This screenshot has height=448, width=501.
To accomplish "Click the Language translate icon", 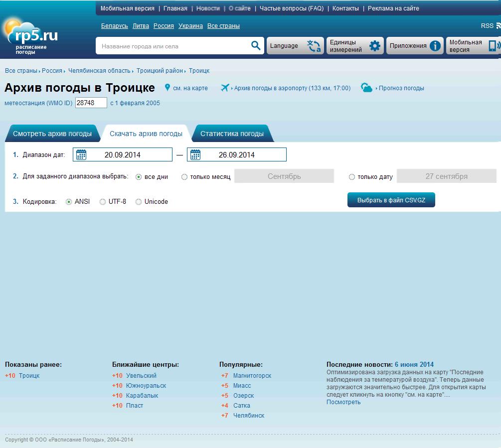I will 314,46.
